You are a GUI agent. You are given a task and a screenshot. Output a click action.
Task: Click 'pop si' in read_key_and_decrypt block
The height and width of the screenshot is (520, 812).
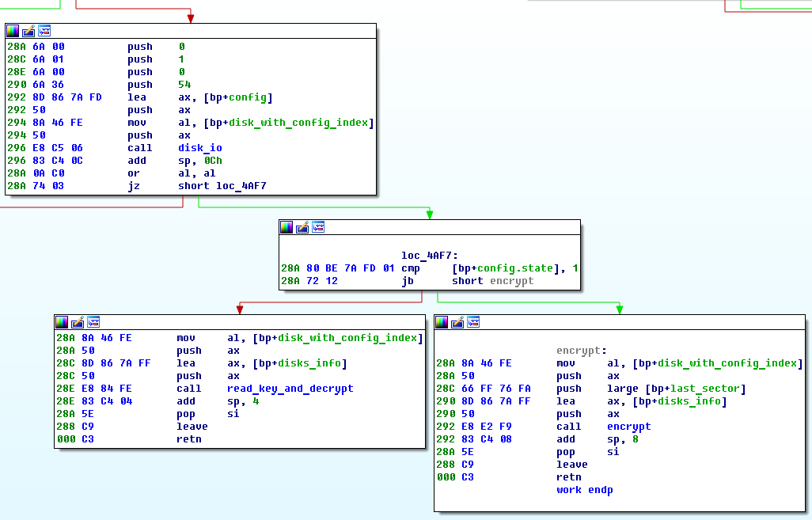[x=207, y=414]
